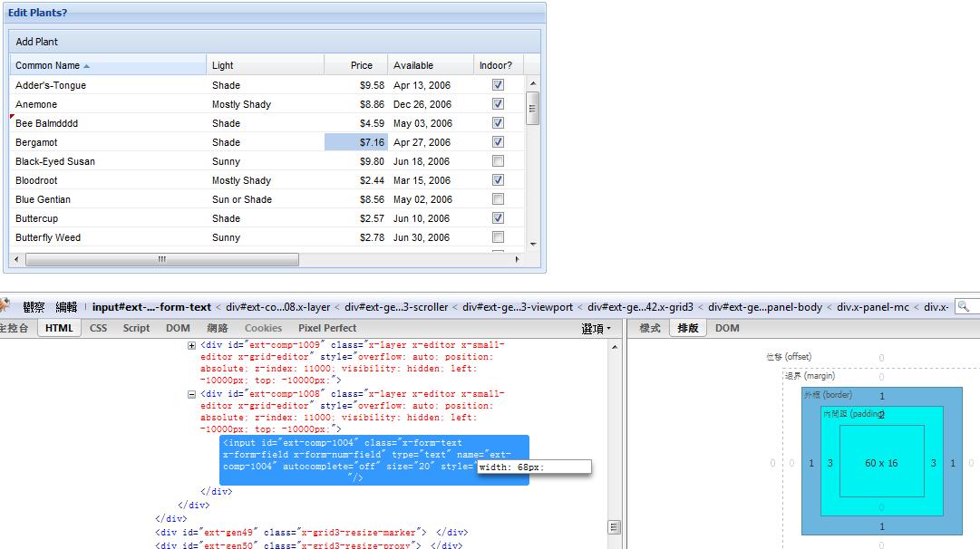Switch to the CSS tab
The image size is (980, 549).
pos(98,328)
